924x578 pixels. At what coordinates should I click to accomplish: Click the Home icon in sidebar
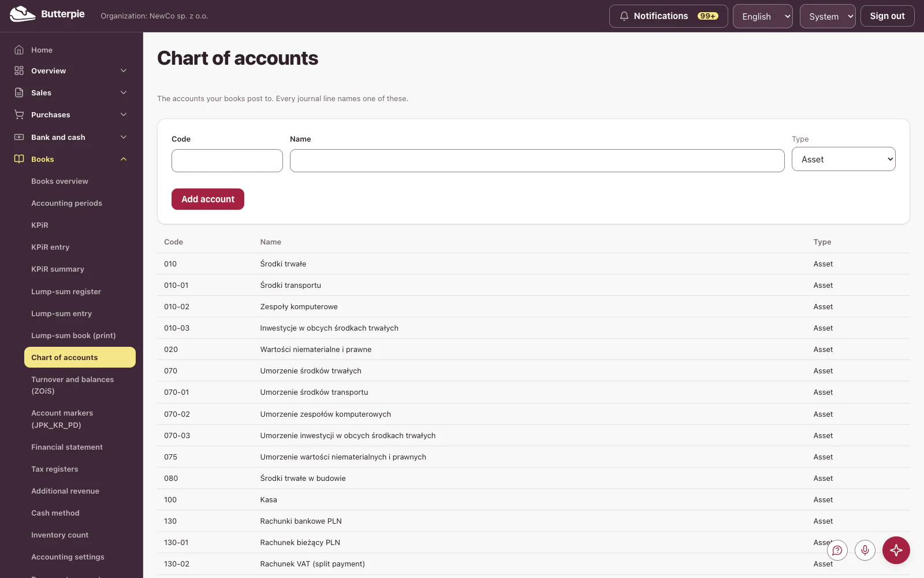point(19,50)
